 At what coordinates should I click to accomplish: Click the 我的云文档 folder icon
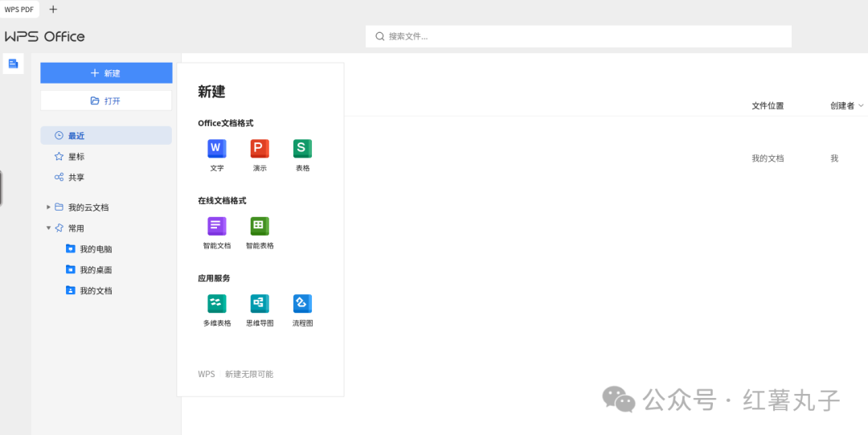point(59,207)
